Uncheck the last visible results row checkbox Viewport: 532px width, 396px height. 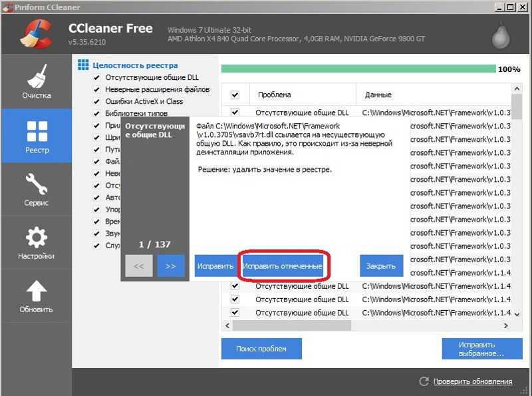[235, 312]
